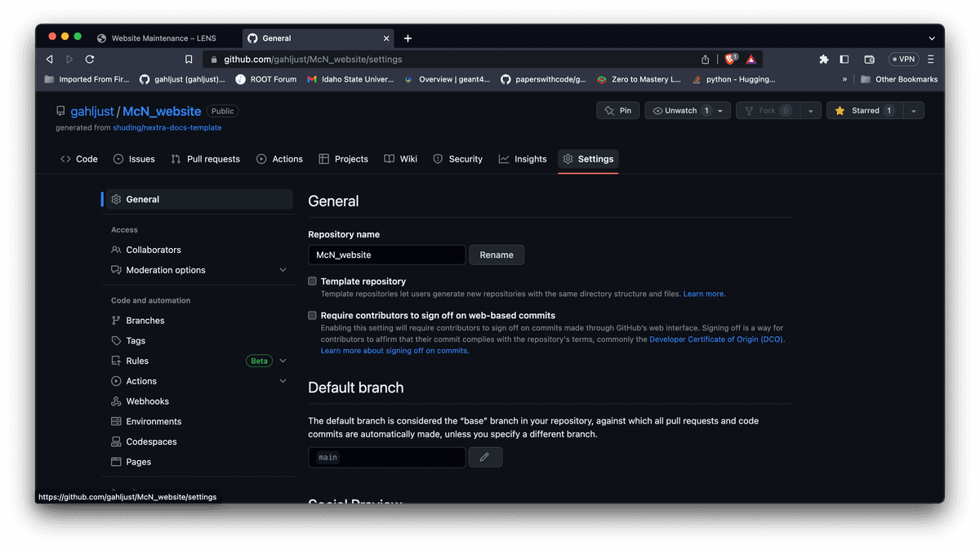Open the Imported From Fir... bookmarks folder
The width and height of the screenshot is (980, 550).
[x=87, y=79]
